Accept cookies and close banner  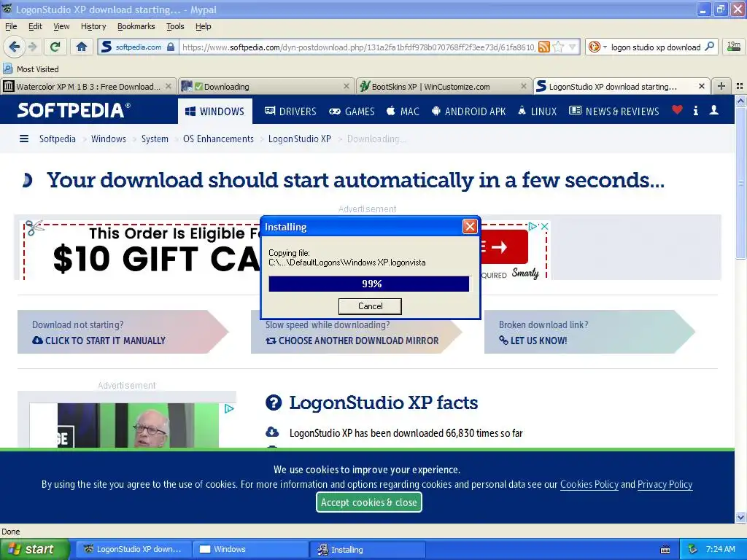tap(368, 502)
